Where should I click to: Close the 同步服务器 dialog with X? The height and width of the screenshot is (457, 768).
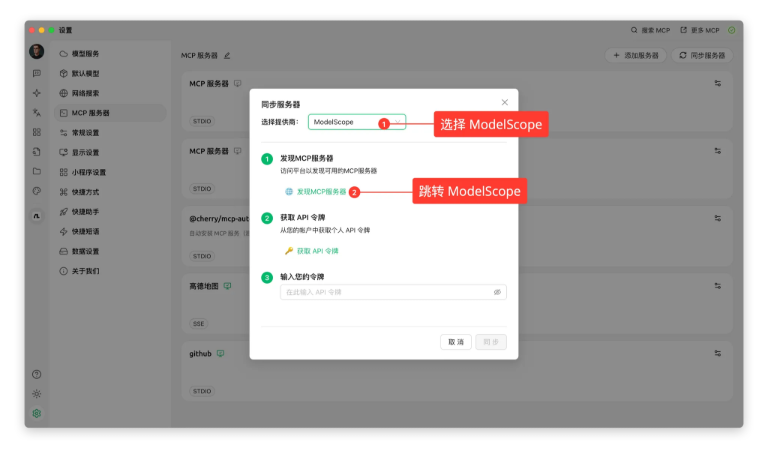(504, 102)
